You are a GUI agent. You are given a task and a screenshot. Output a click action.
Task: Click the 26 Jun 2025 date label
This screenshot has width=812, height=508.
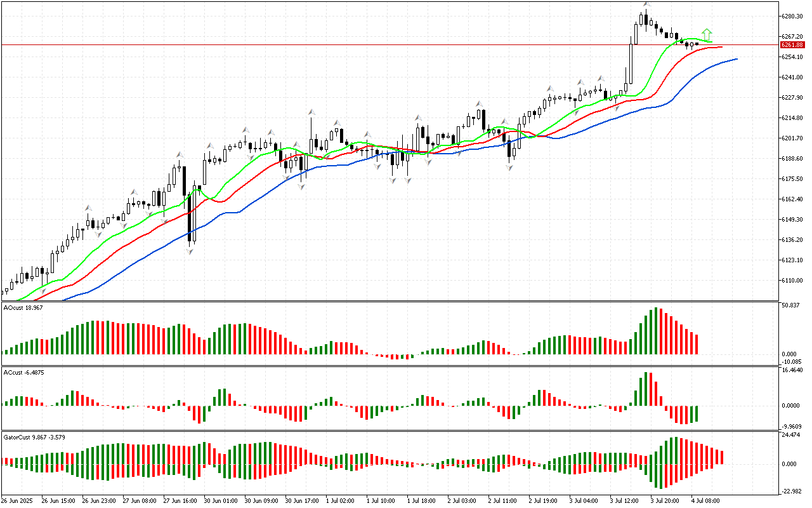18,500
